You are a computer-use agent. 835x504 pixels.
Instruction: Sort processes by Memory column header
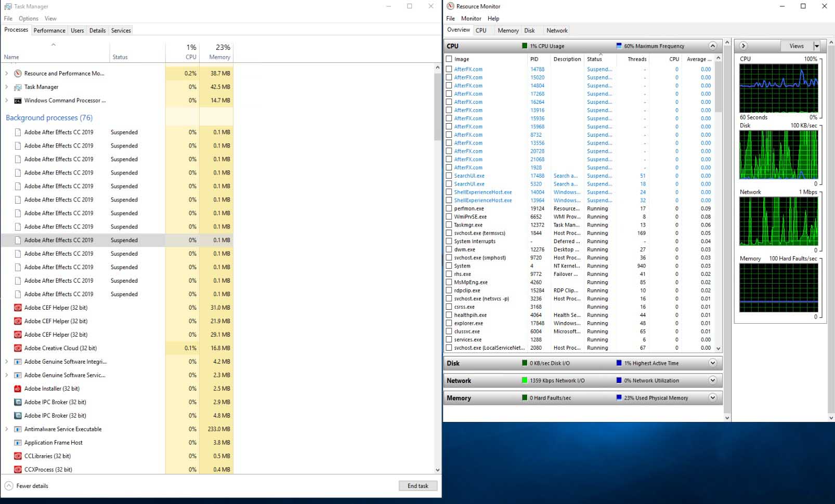point(216,52)
